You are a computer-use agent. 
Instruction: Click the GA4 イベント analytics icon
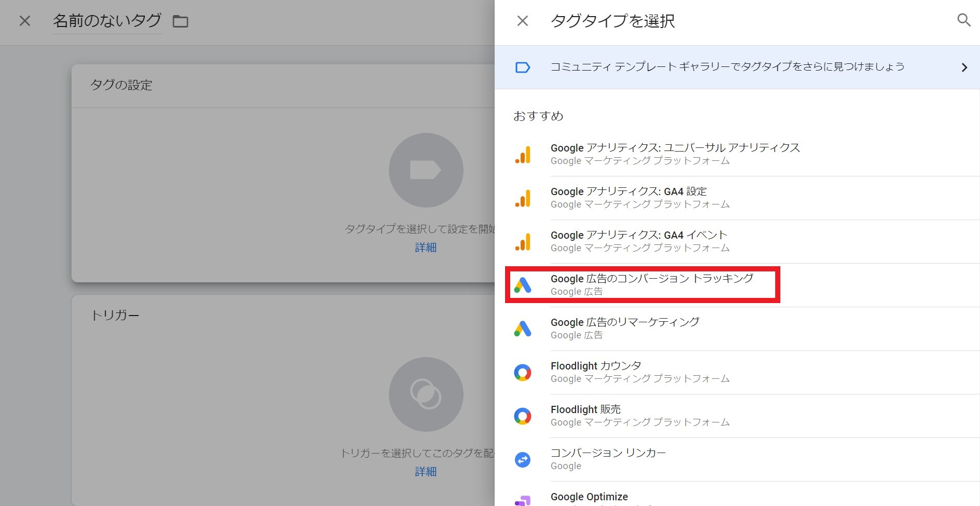tap(523, 242)
